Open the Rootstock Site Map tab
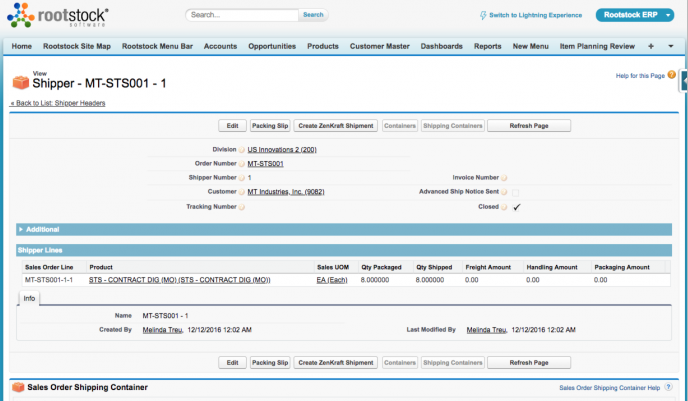Viewport: 688px width, 401px height. 77,46
